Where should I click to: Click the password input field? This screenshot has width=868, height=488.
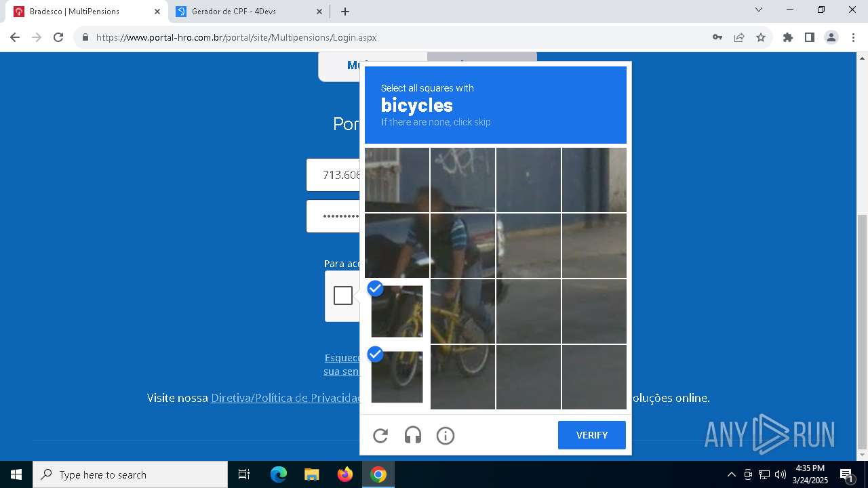(333, 216)
